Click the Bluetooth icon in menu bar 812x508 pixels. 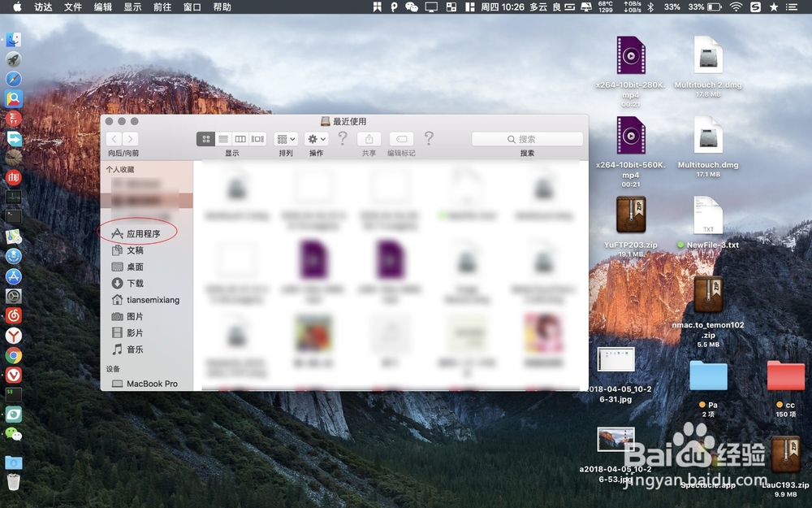click(x=651, y=7)
